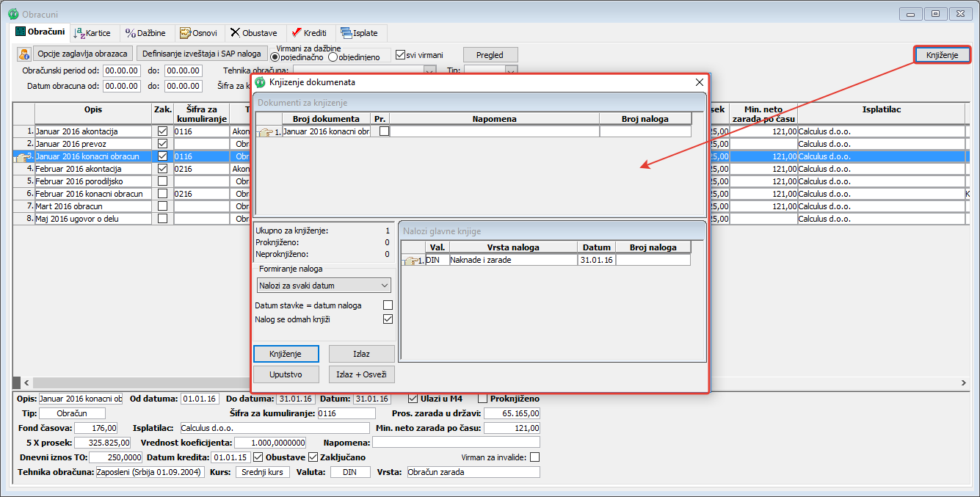Click the Izlaz + Osveži button
The height and width of the screenshot is (497, 980).
tap(361, 374)
